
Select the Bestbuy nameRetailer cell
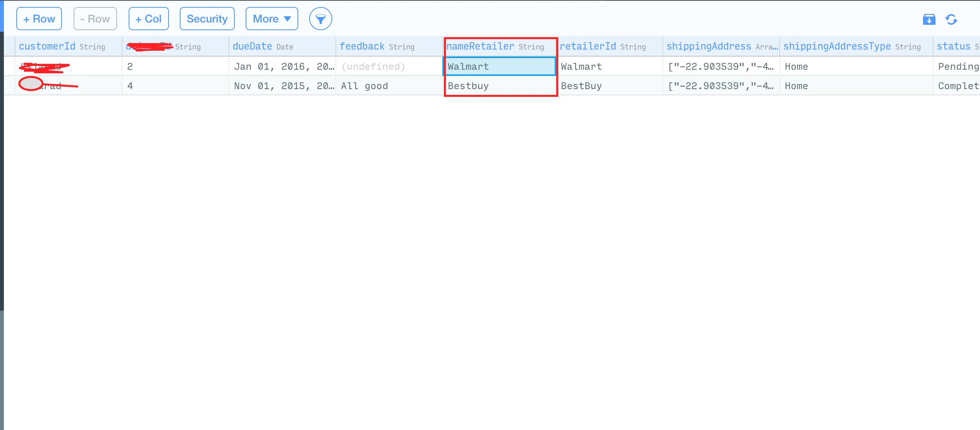coord(500,86)
